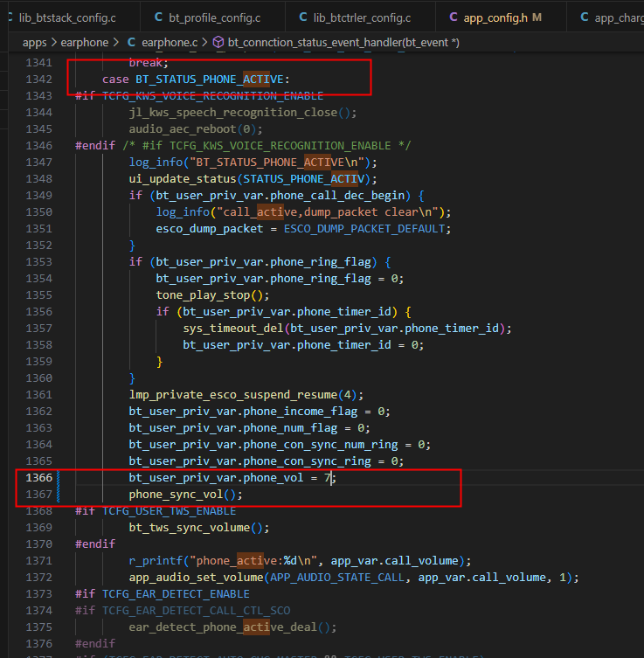Open the bt_profile_config.c tab

(212, 17)
